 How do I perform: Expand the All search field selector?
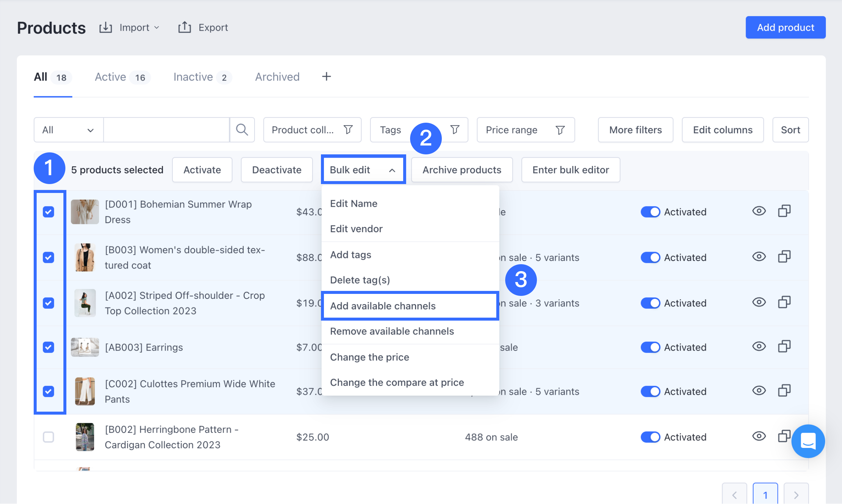68,130
